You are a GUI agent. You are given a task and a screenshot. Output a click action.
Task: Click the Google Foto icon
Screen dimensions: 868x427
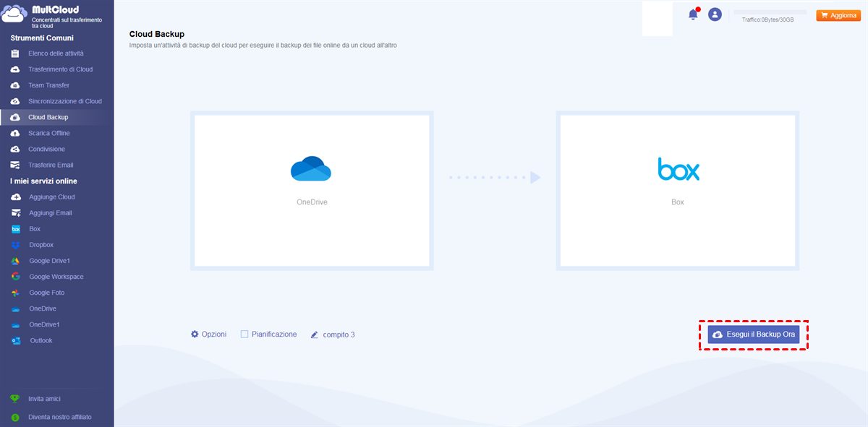click(15, 293)
